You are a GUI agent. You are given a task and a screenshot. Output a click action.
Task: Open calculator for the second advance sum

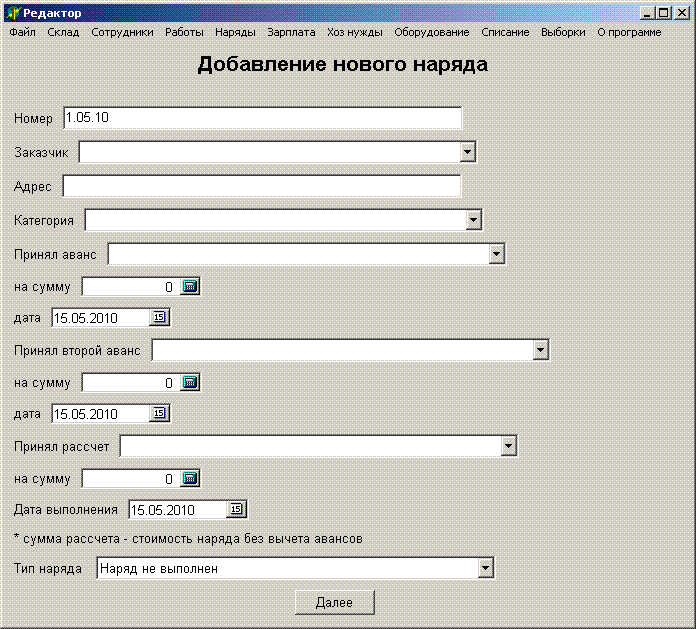pos(191,382)
